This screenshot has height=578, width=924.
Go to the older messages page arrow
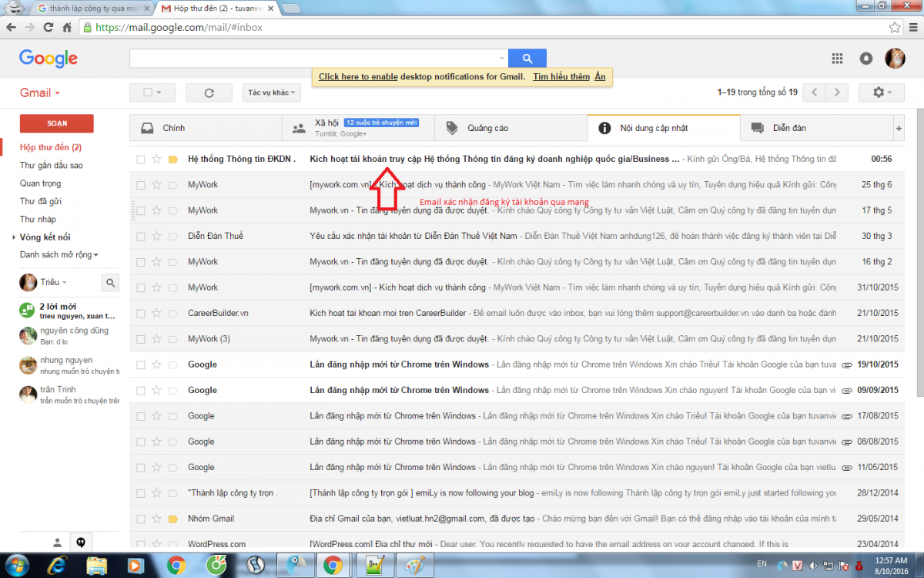pyautogui.click(x=837, y=92)
